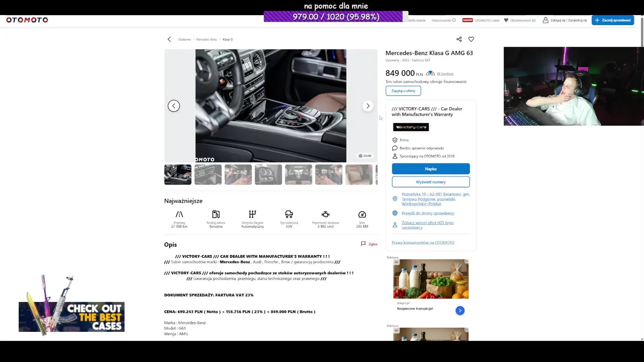Viewport: 644px width, 362px height.
Task: Open the OTOMOTO logo homepage
Action: (27, 20)
